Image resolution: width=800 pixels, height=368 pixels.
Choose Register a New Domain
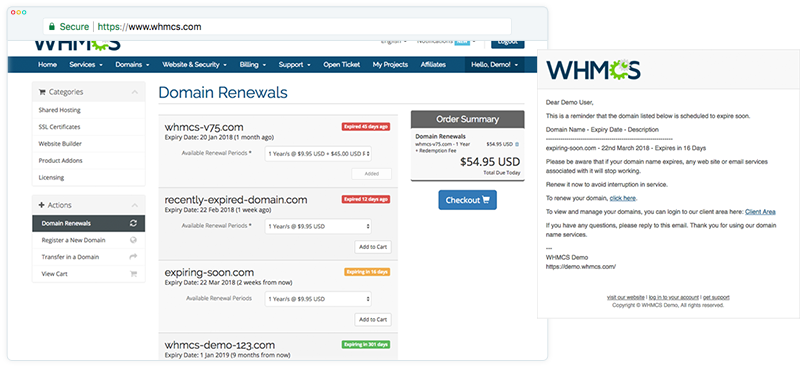(x=89, y=240)
